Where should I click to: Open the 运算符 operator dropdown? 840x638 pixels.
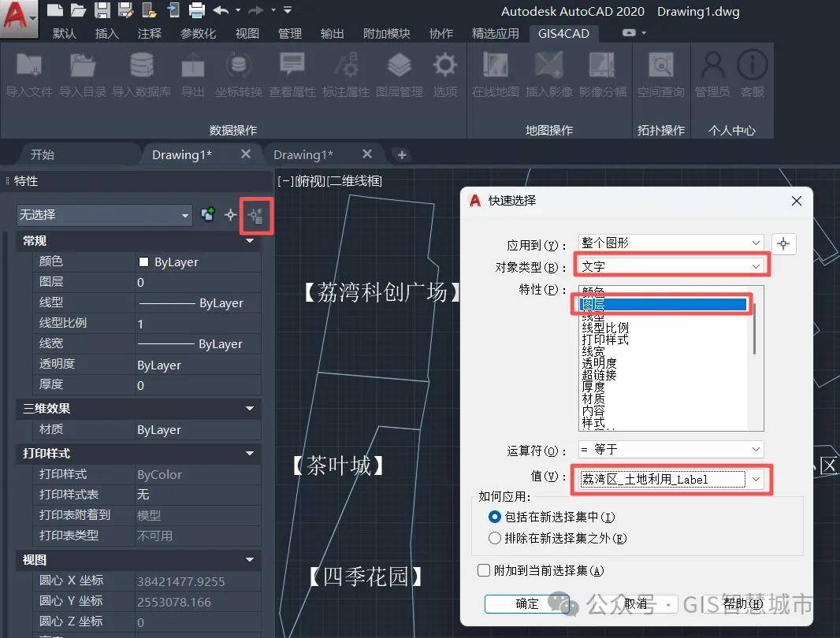pos(671,450)
